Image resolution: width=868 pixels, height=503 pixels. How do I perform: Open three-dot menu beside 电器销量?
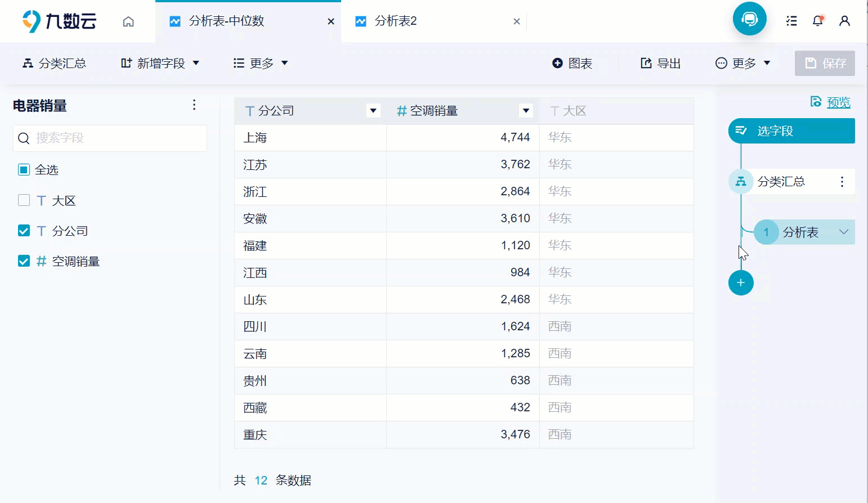[x=194, y=105]
